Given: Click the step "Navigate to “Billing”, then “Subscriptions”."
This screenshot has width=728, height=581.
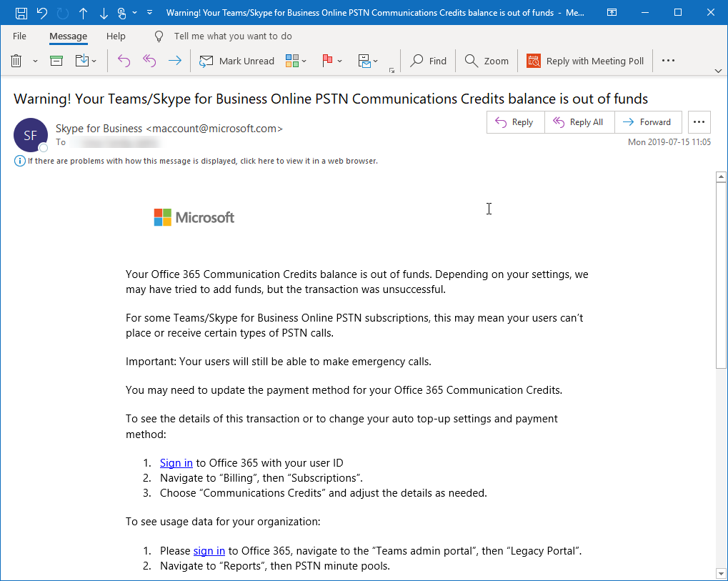Looking at the screenshot, I should (261, 478).
